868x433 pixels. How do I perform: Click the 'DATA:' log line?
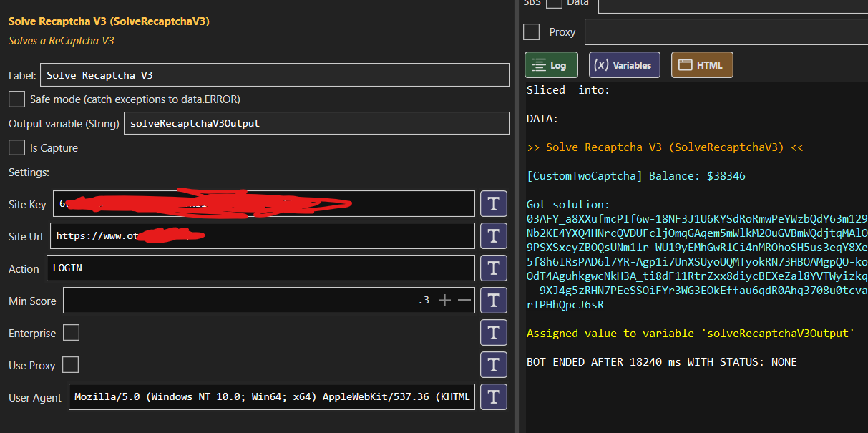pos(542,119)
